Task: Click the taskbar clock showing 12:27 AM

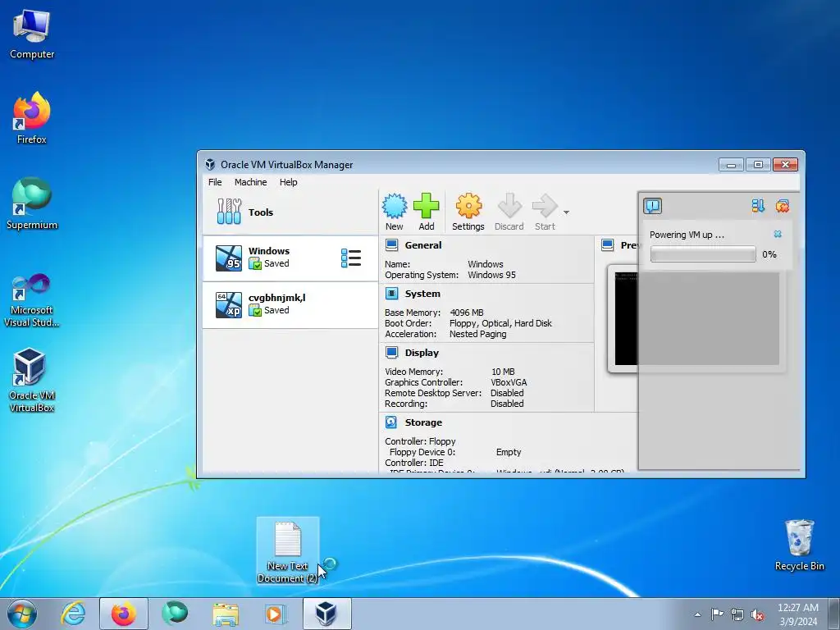Action: (798, 614)
